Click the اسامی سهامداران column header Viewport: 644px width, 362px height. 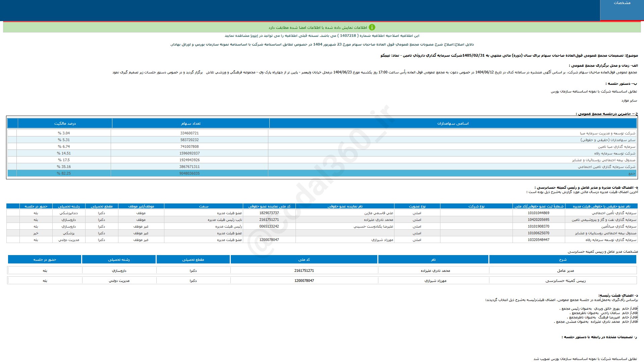pyautogui.click(x=453, y=124)
